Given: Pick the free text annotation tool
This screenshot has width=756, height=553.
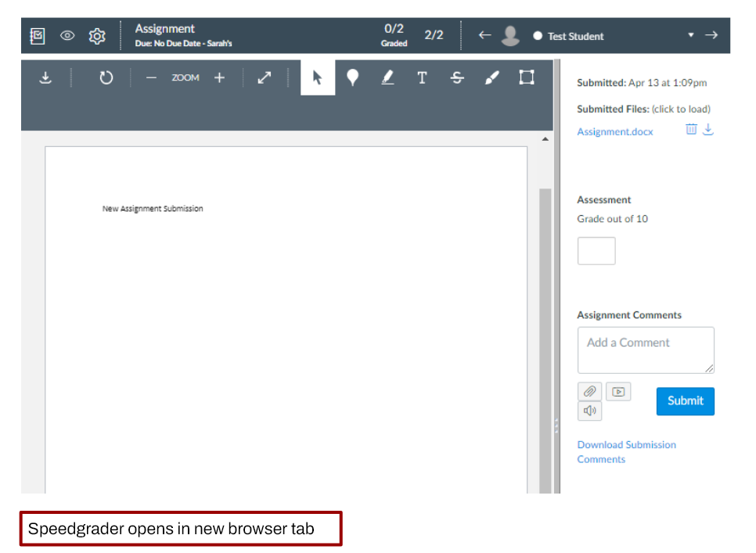Looking at the screenshot, I should point(422,77).
